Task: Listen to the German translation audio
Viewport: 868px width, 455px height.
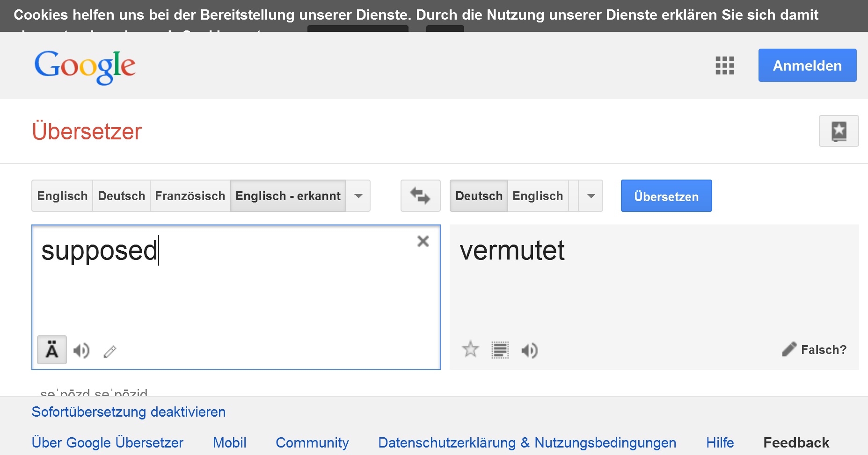Action: (530, 350)
